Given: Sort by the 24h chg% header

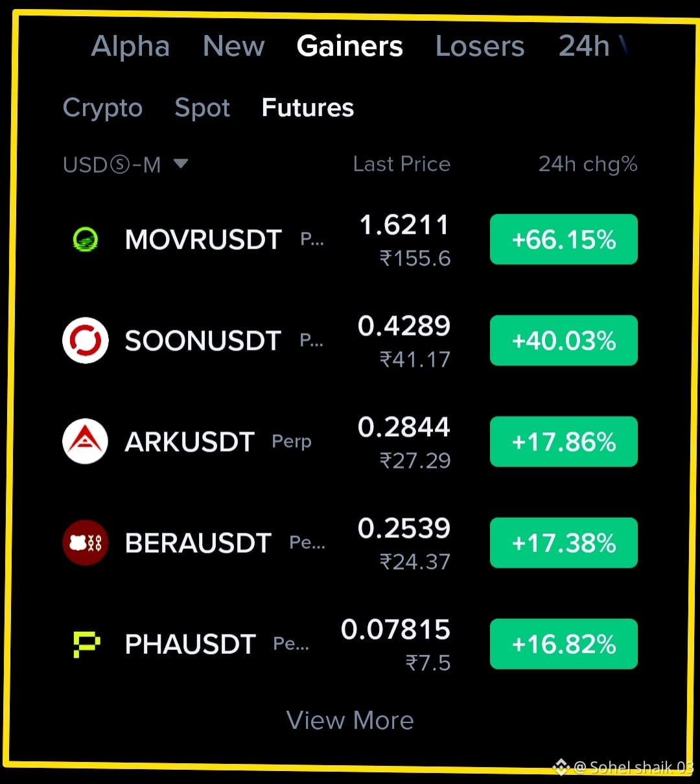Looking at the screenshot, I should (588, 165).
